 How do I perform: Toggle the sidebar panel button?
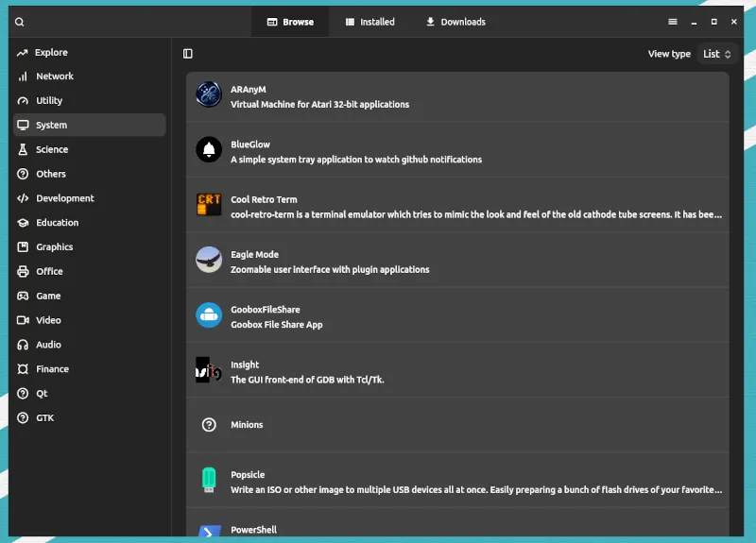coord(188,54)
